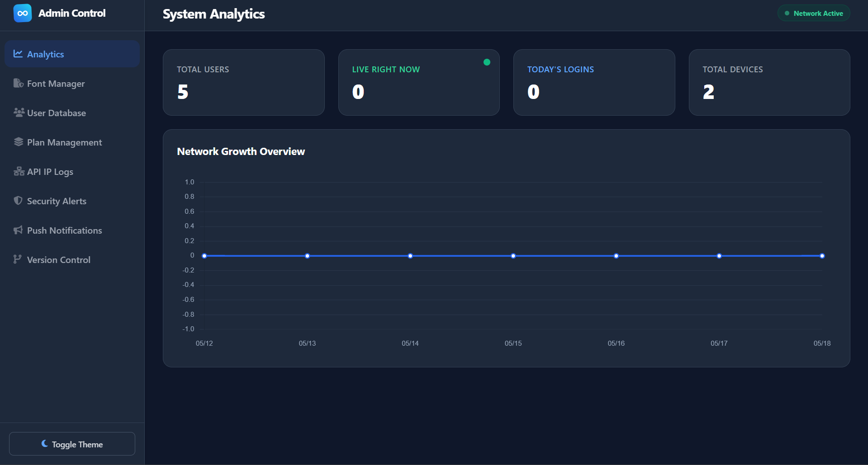Click the Network Growth Overview heading

[241, 151]
